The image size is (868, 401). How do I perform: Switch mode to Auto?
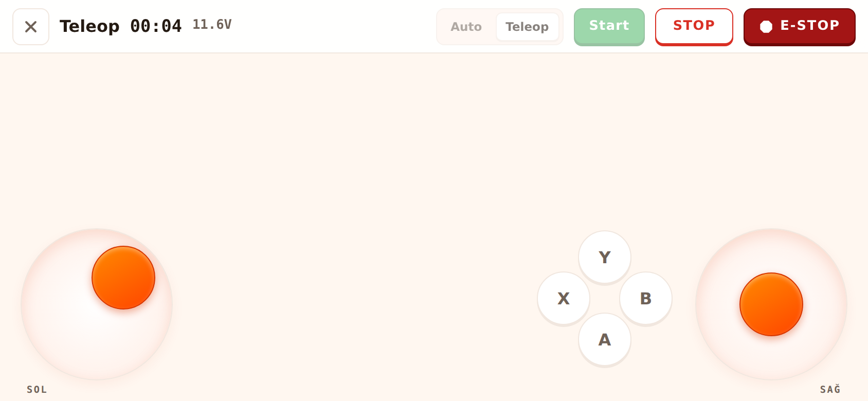click(466, 27)
